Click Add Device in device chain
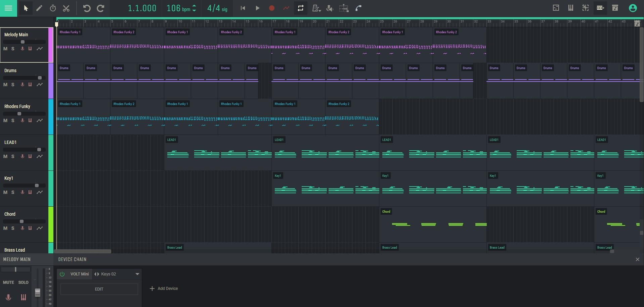 coord(164,289)
